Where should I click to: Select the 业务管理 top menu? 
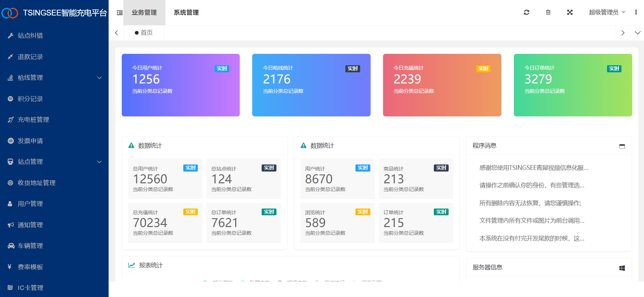[144, 12]
